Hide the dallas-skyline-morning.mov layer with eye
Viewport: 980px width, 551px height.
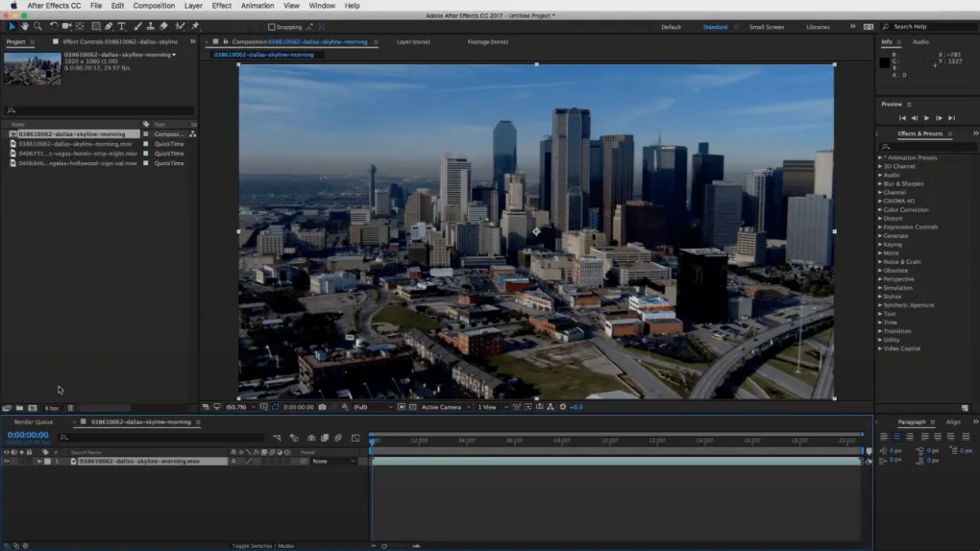7,462
